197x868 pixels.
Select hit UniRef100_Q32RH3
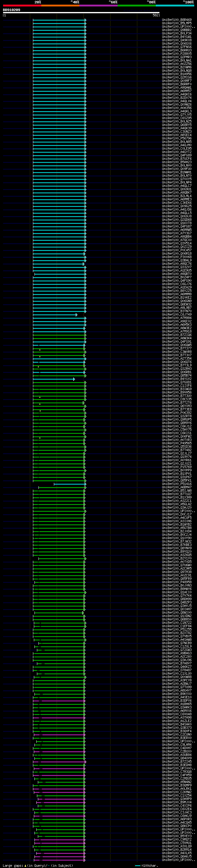(177, 369)
